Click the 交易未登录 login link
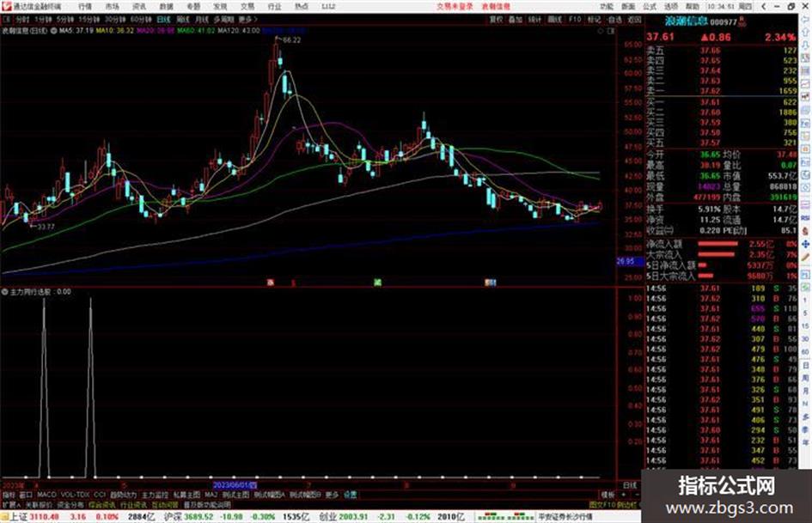The image size is (812, 523). point(455,6)
